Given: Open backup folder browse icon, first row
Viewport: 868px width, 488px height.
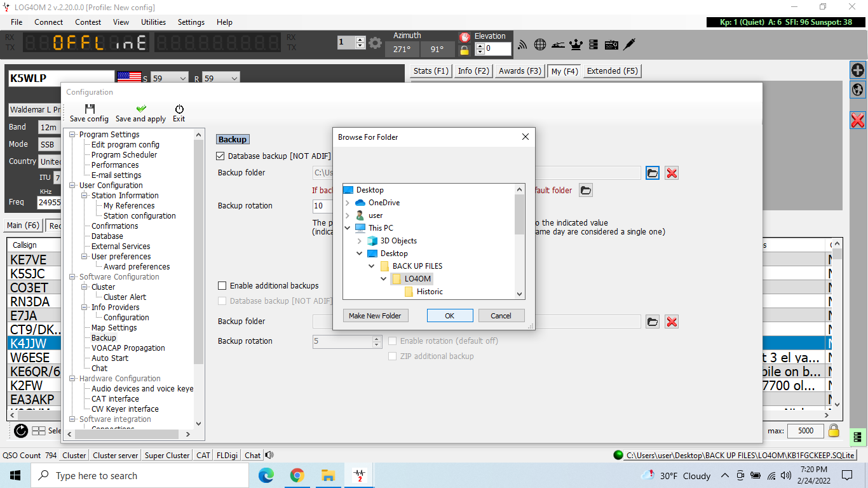Looking at the screenshot, I should (653, 173).
